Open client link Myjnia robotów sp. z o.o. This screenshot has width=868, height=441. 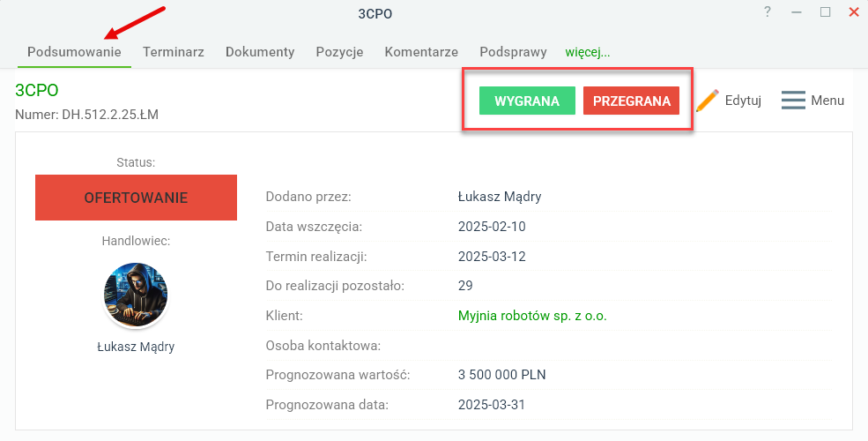click(x=532, y=316)
